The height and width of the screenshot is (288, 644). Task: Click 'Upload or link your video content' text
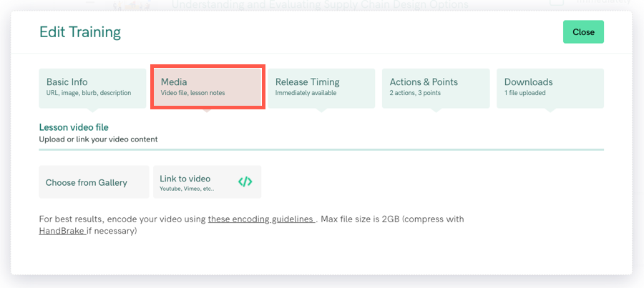98,139
